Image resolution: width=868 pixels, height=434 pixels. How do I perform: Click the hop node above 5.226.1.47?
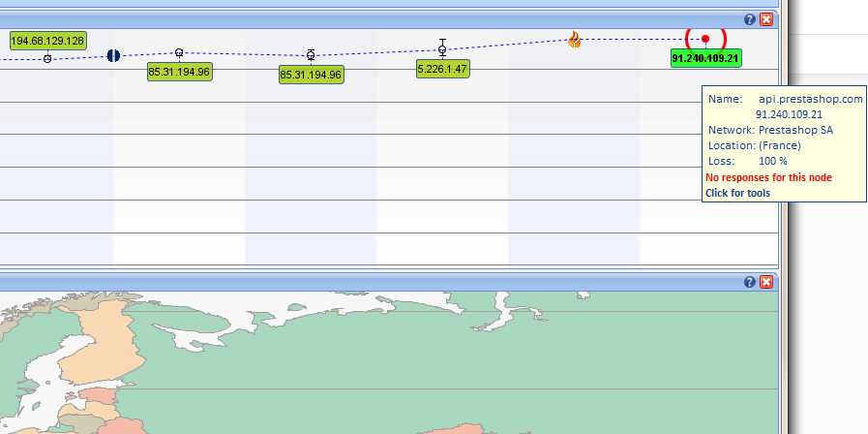(x=442, y=49)
